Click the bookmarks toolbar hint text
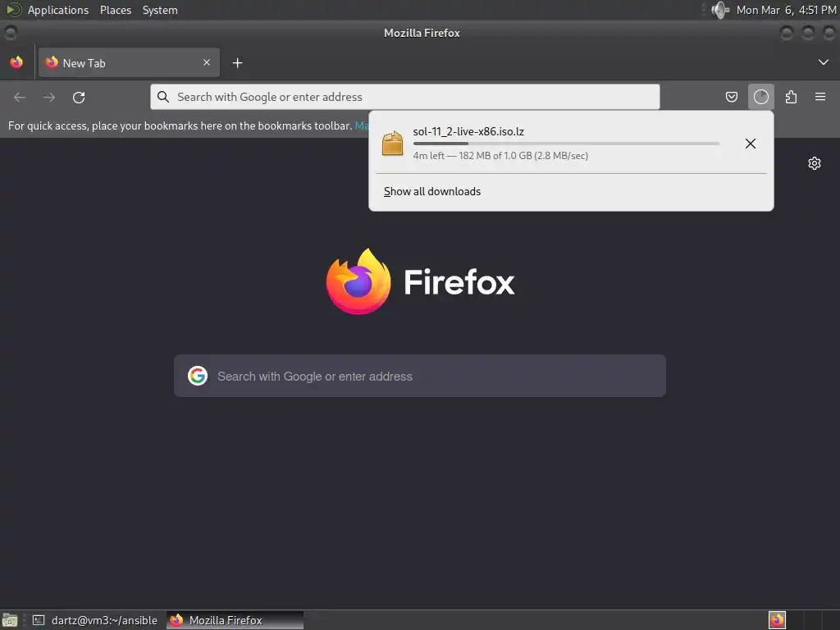Viewport: 840px width, 630px height. point(180,126)
